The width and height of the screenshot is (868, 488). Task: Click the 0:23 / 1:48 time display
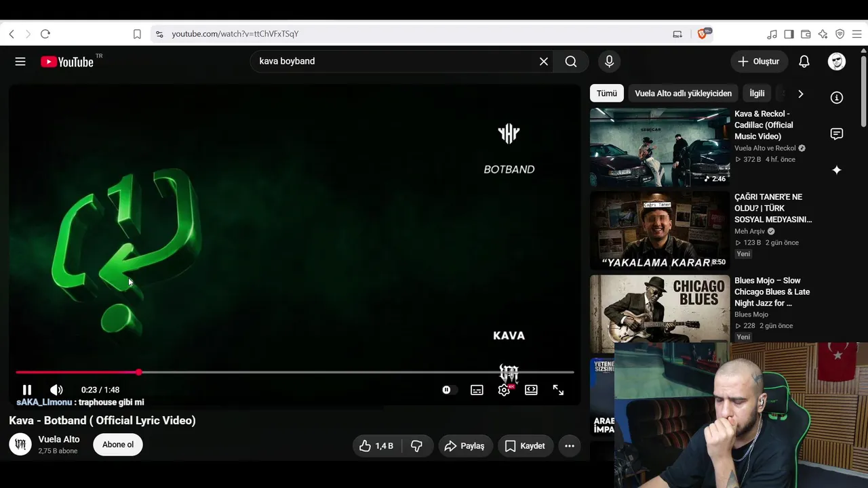click(100, 390)
